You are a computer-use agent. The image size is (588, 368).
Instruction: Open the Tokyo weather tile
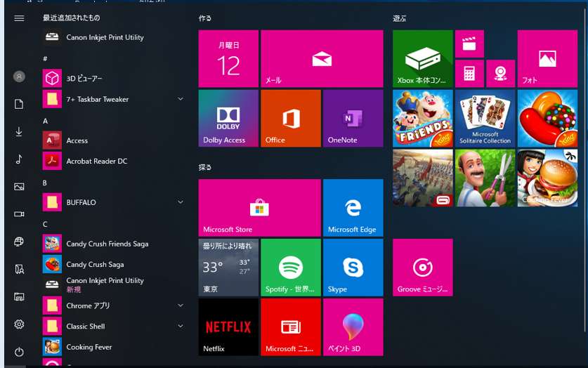pos(228,268)
